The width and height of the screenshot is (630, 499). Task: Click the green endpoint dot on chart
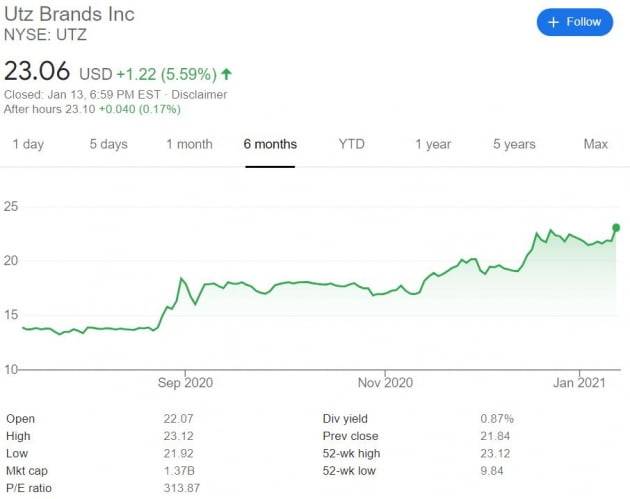click(616, 228)
